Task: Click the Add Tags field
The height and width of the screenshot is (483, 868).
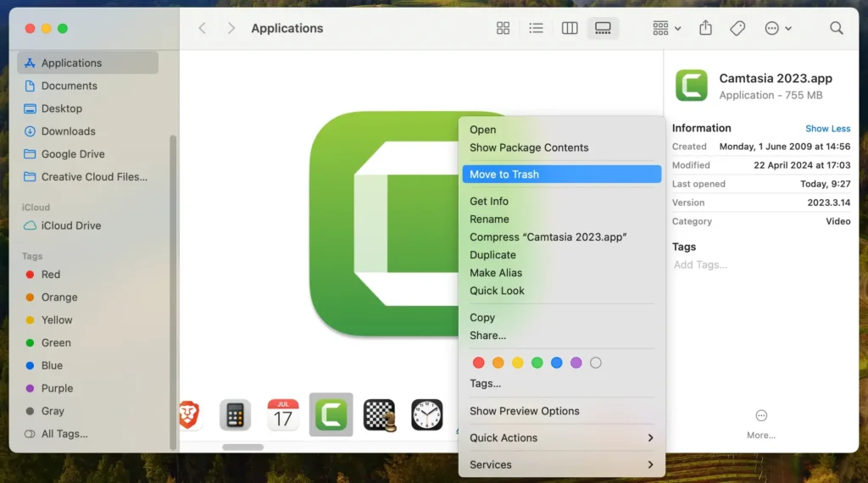Action: pyautogui.click(x=700, y=264)
